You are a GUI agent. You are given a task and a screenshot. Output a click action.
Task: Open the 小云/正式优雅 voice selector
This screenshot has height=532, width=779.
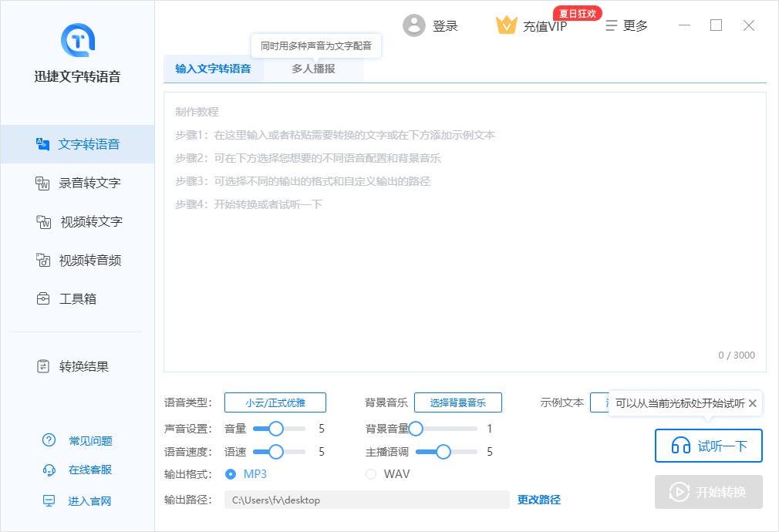(275, 402)
